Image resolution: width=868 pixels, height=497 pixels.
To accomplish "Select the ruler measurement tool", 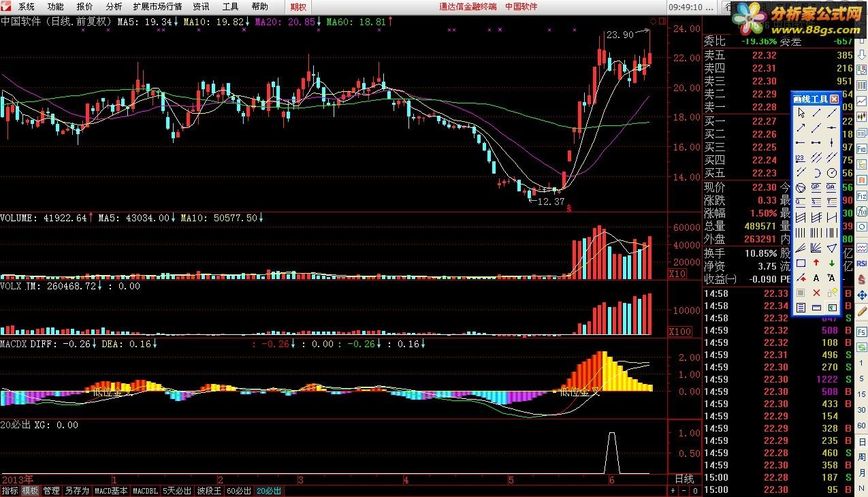I will pos(816,307).
